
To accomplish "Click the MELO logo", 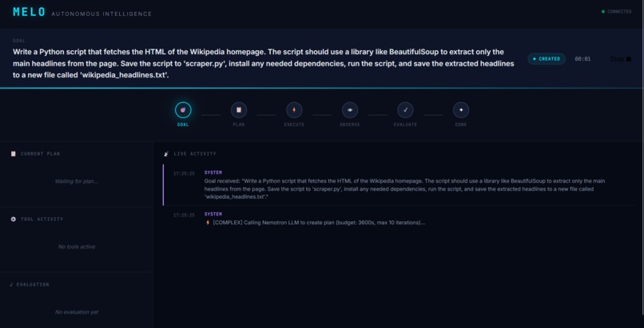I will [29, 12].
